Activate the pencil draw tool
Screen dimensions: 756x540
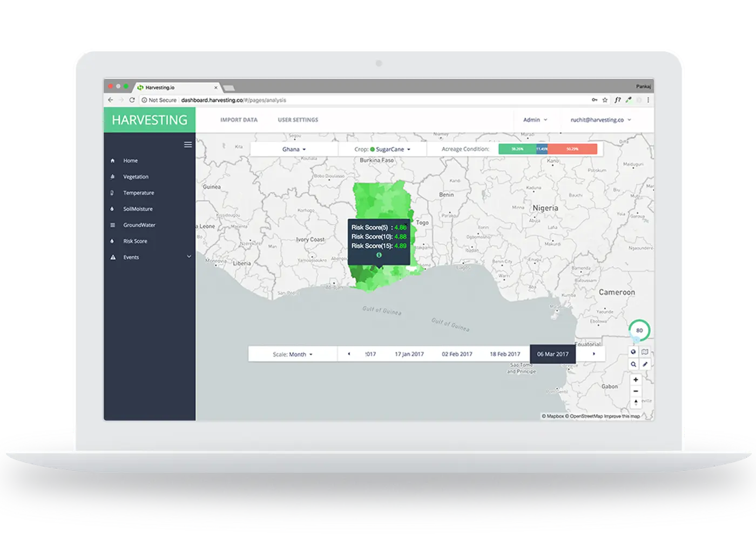pyautogui.click(x=645, y=364)
